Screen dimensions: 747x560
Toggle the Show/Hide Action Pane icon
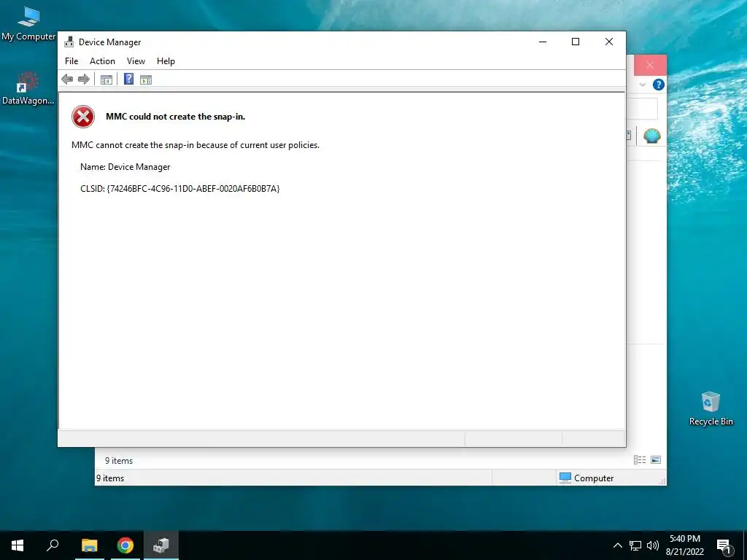146,79
